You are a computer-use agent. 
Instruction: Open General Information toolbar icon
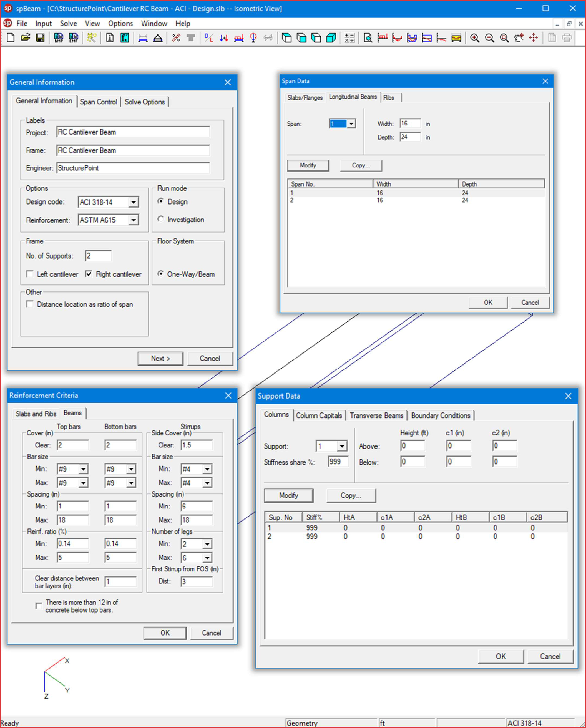tap(110, 37)
